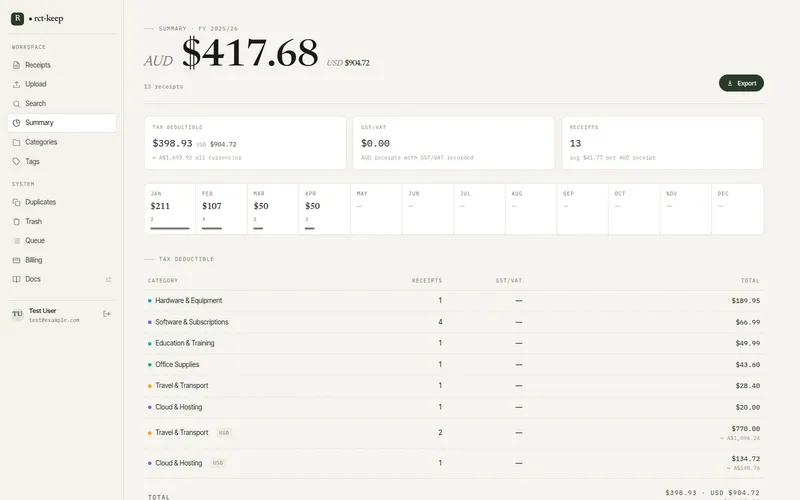Click the download icon inside Export button
The image size is (800, 500).
click(730, 83)
